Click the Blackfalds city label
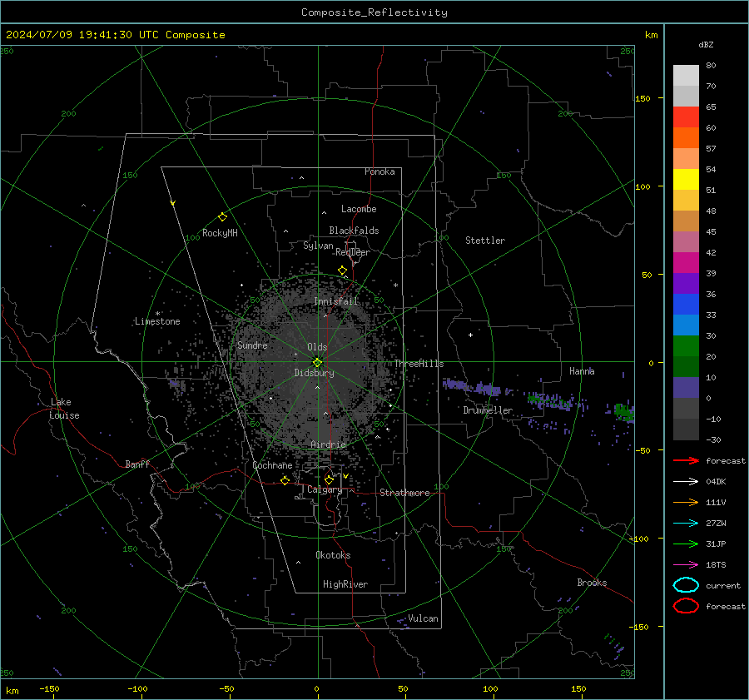 [354, 231]
